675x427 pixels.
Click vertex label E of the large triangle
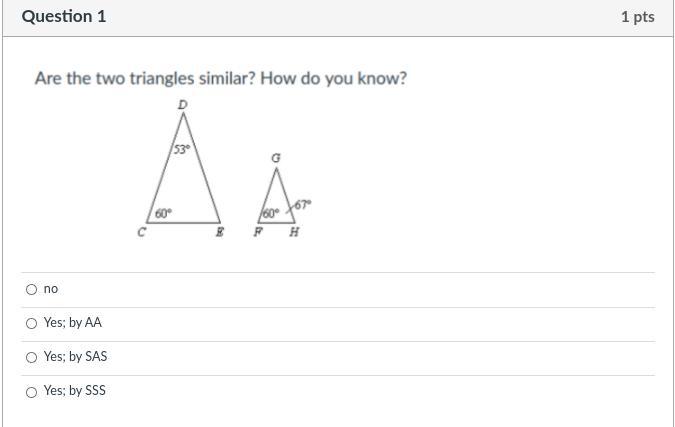[220, 232]
